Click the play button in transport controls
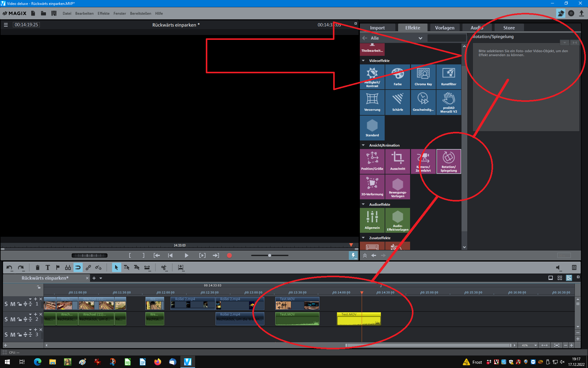 (186, 255)
